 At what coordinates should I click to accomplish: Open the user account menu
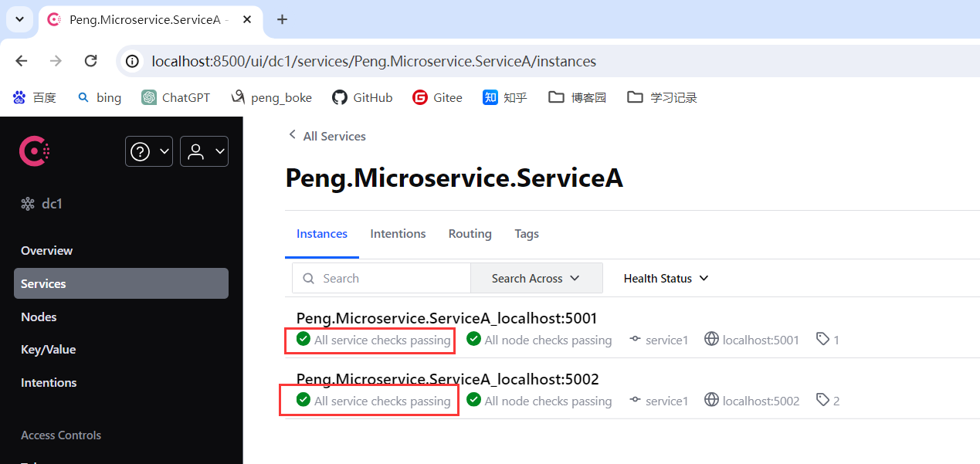pyautogui.click(x=204, y=151)
